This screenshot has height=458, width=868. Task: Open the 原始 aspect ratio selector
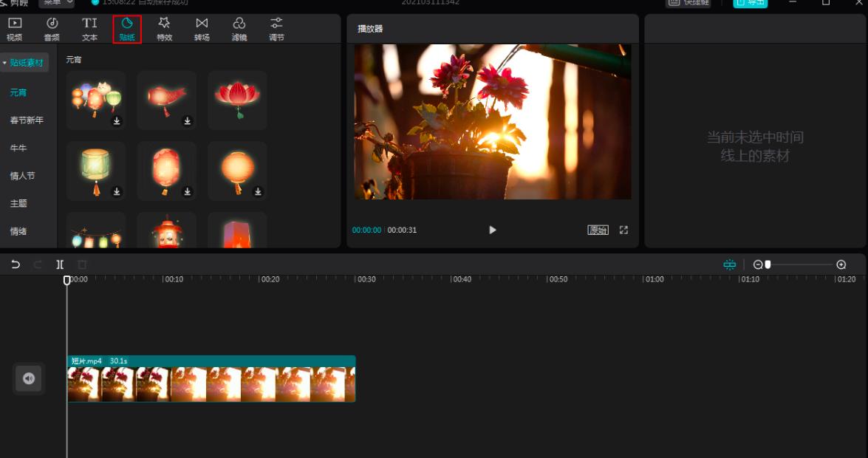(598, 230)
